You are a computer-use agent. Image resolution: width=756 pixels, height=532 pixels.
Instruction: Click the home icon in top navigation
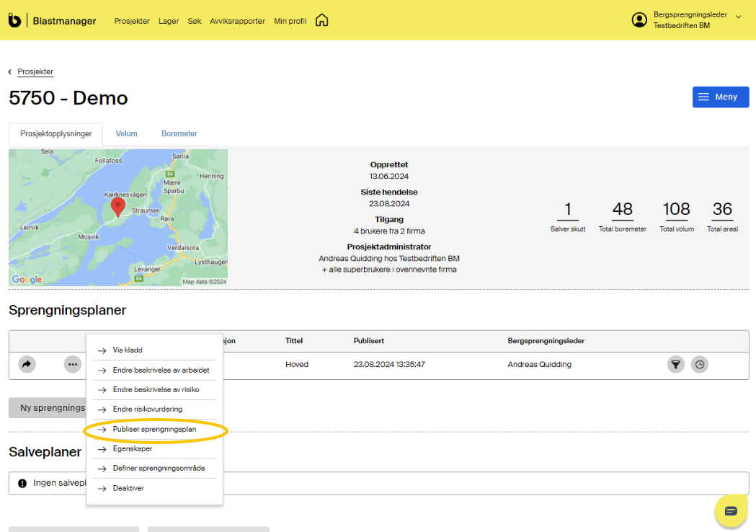click(x=321, y=20)
